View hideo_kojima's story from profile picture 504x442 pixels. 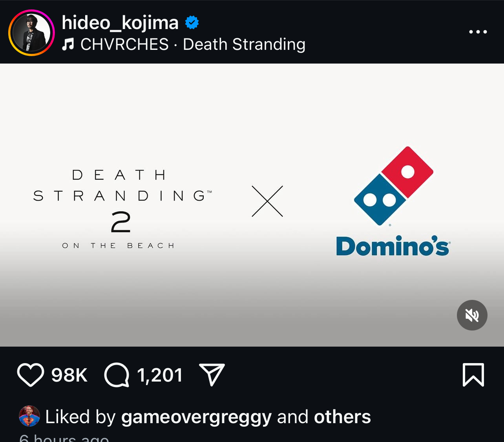pyautogui.click(x=31, y=33)
